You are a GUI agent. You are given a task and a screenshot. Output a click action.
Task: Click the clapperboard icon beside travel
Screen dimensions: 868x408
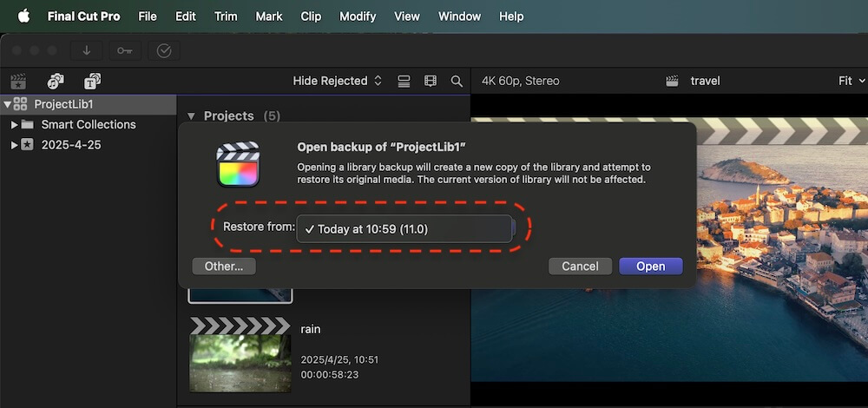click(672, 82)
